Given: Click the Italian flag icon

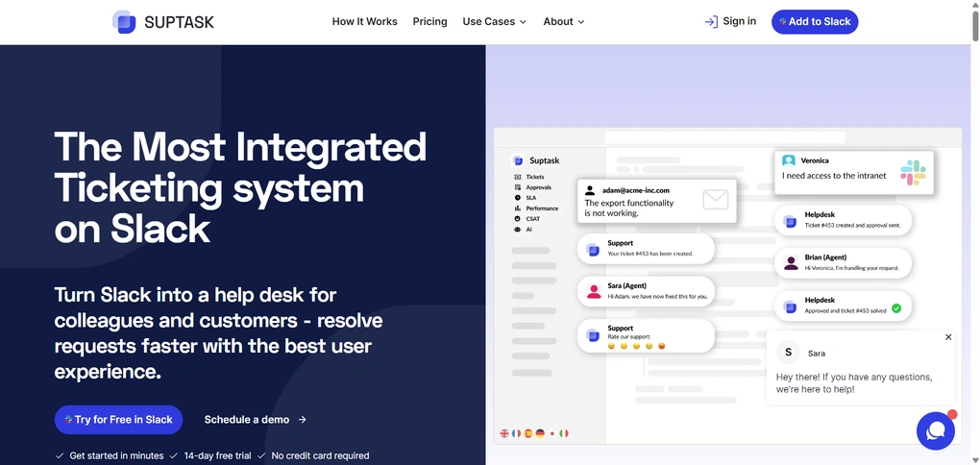Looking at the screenshot, I should coord(564,433).
